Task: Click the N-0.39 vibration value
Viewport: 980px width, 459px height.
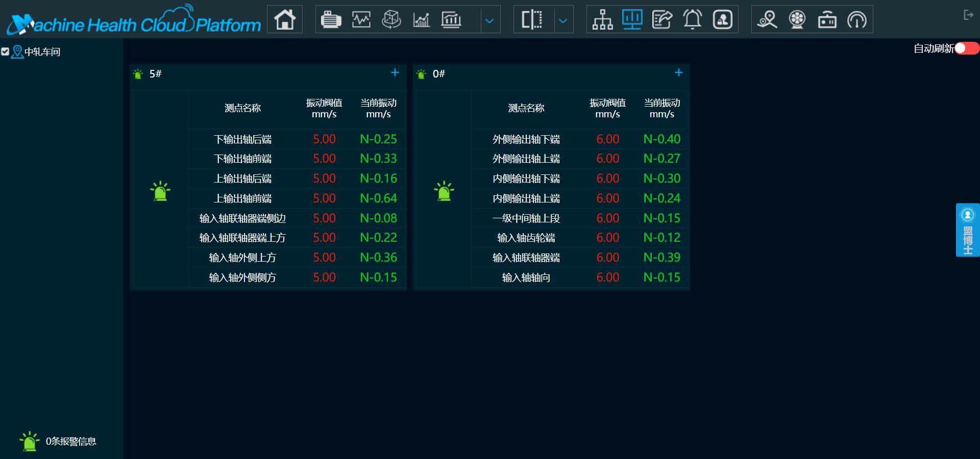Action: pos(661,258)
